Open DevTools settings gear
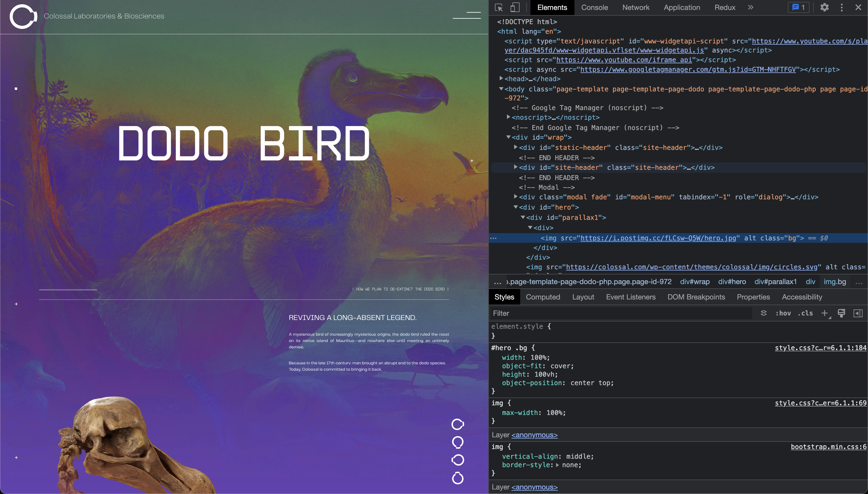 point(825,8)
